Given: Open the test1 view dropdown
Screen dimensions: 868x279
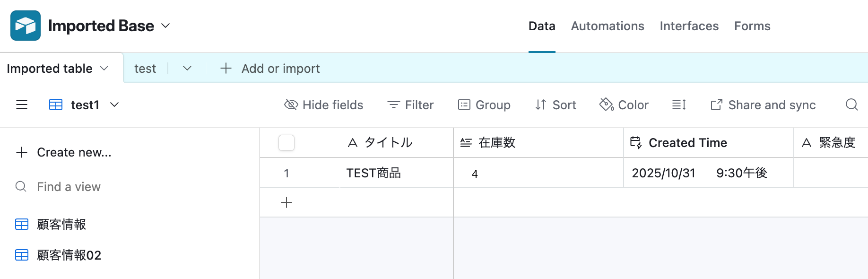Looking at the screenshot, I should coord(114,105).
